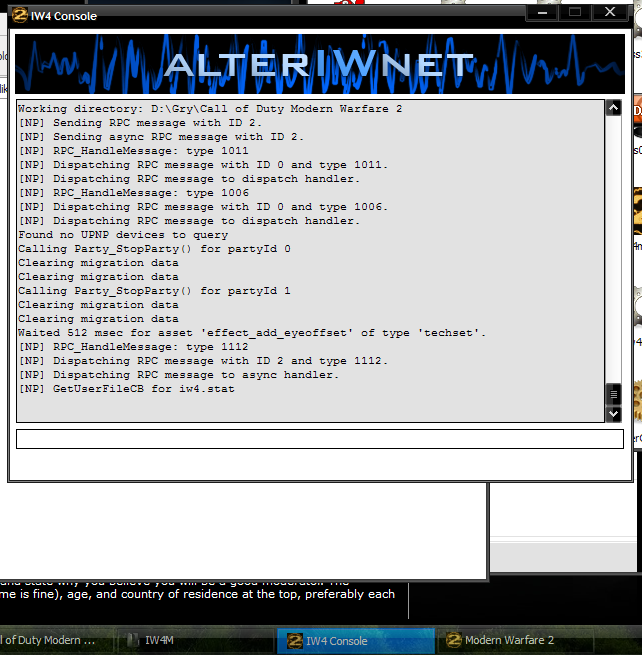
Task: Click the scroll up arrow in console log
Action: tap(613, 108)
